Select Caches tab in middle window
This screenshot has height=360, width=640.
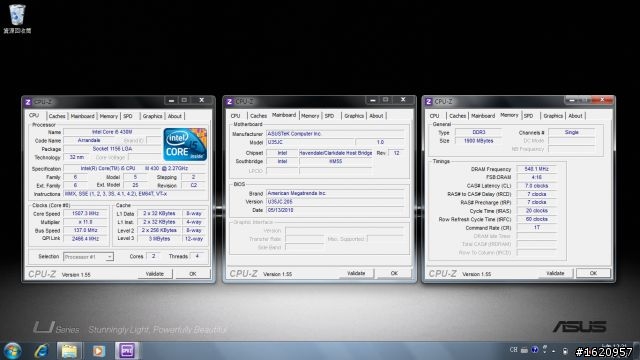(x=258, y=116)
